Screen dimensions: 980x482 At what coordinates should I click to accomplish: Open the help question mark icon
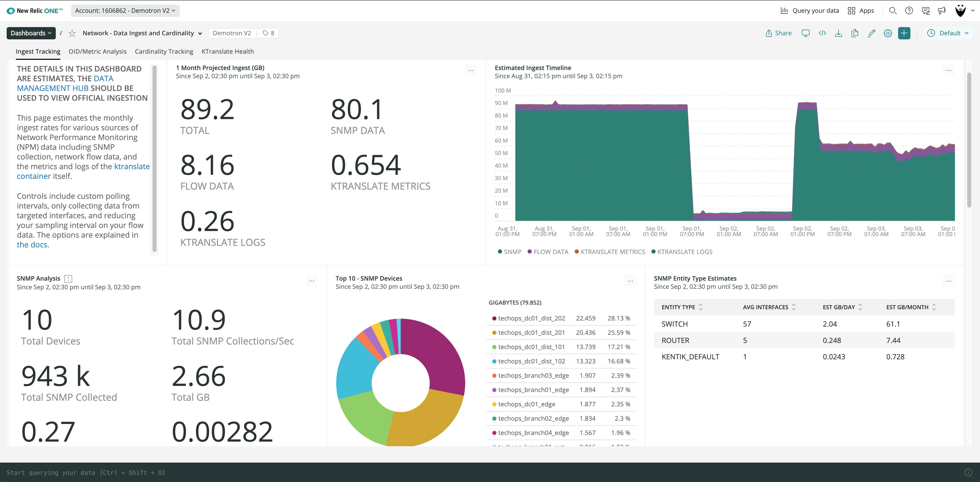(909, 11)
